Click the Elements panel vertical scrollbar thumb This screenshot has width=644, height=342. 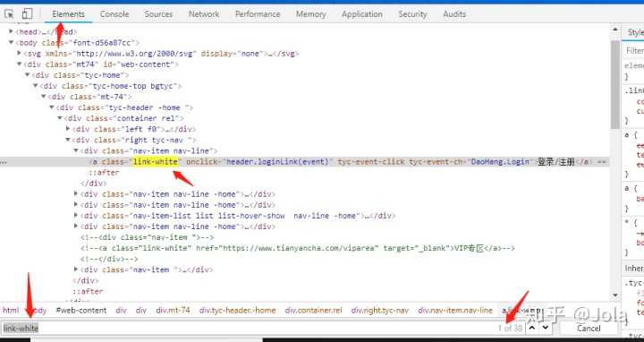pyautogui.click(x=614, y=84)
